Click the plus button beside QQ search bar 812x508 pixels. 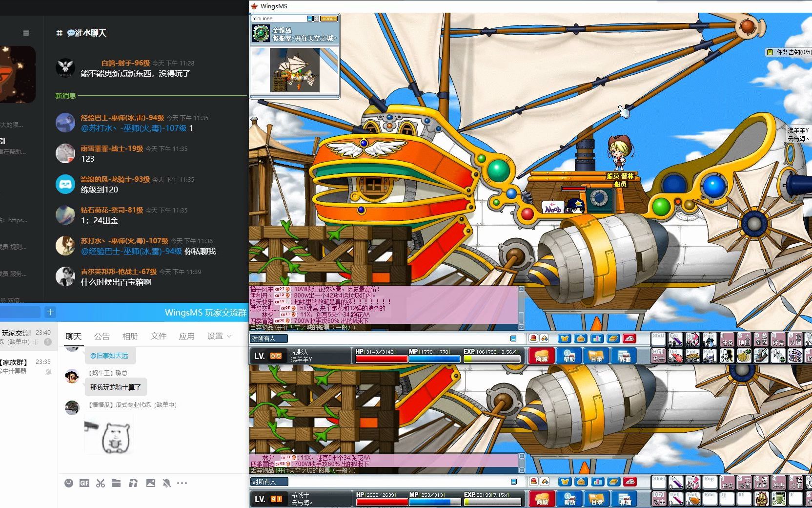click(51, 312)
